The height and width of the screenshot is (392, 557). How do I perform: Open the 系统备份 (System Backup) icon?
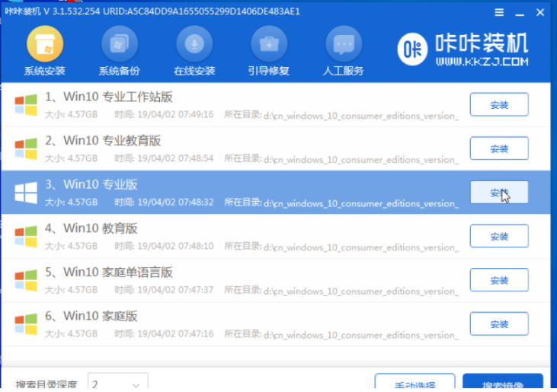click(119, 44)
